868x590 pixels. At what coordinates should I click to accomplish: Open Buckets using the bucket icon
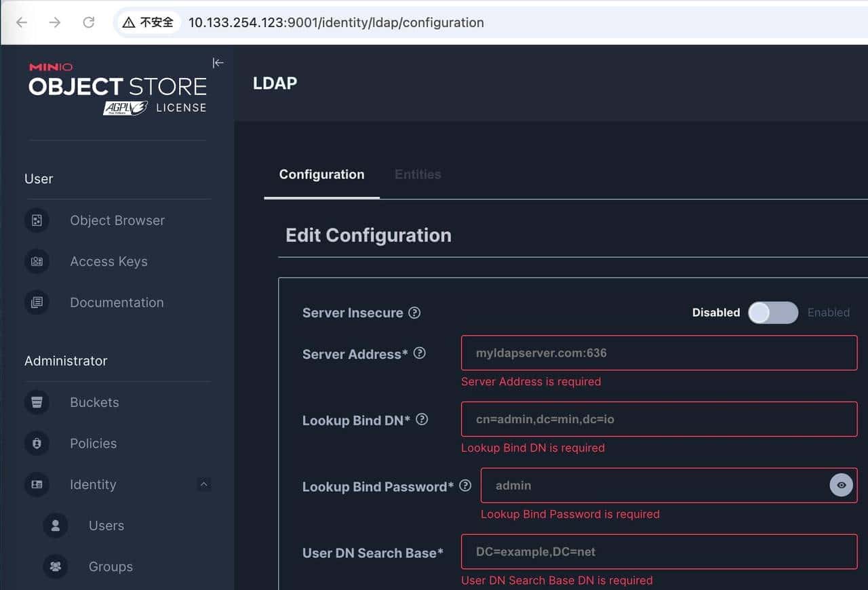coord(37,402)
